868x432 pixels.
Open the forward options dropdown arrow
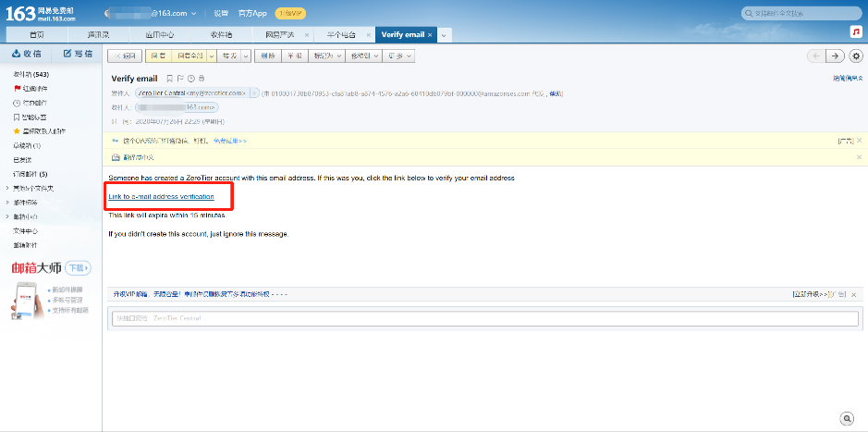(x=246, y=56)
